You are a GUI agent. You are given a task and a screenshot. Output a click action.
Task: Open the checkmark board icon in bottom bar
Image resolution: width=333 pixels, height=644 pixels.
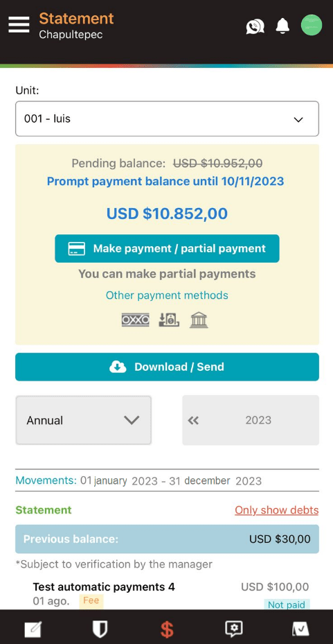click(300, 629)
